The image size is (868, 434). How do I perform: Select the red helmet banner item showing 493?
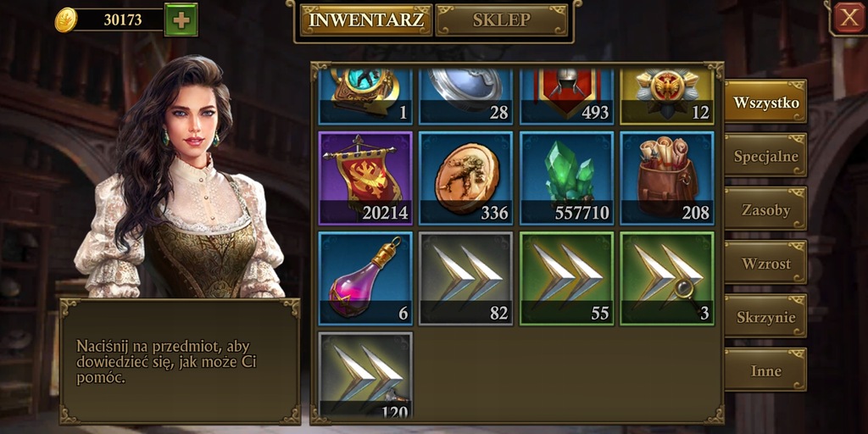[x=567, y=97]
